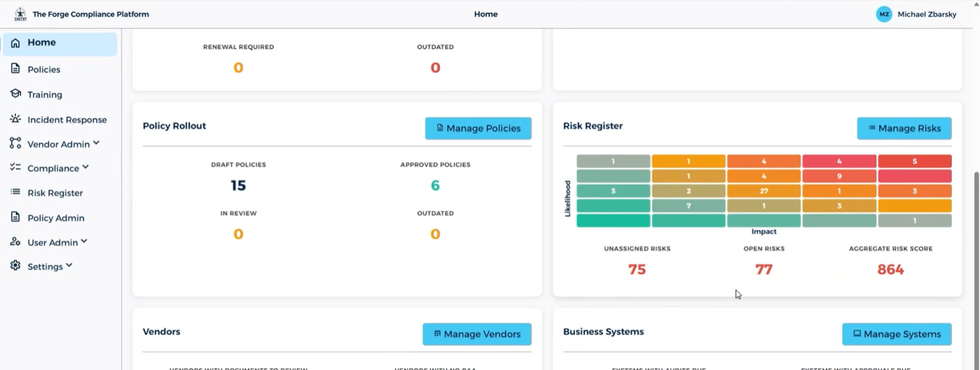Click the Risk Register list icon

pyautogui.click(x=16, y=192)
